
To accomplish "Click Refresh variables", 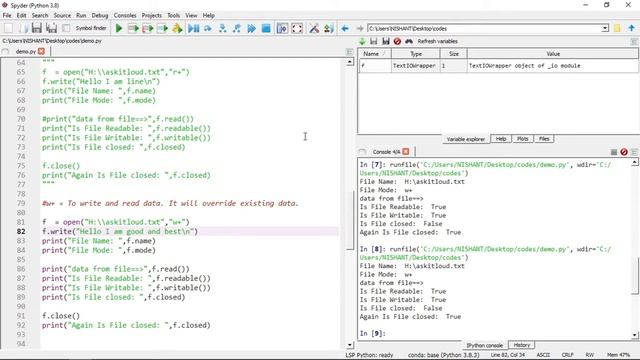I will pos(438,41).
